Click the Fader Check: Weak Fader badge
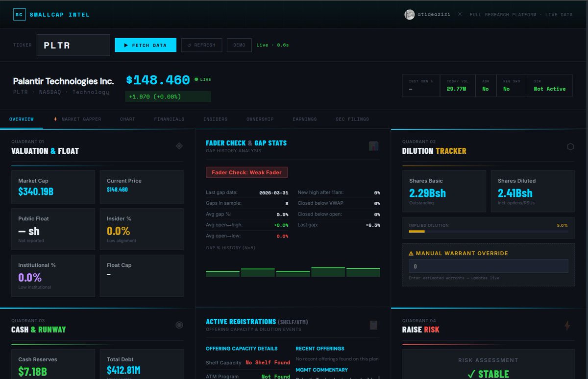 [247, 172]
